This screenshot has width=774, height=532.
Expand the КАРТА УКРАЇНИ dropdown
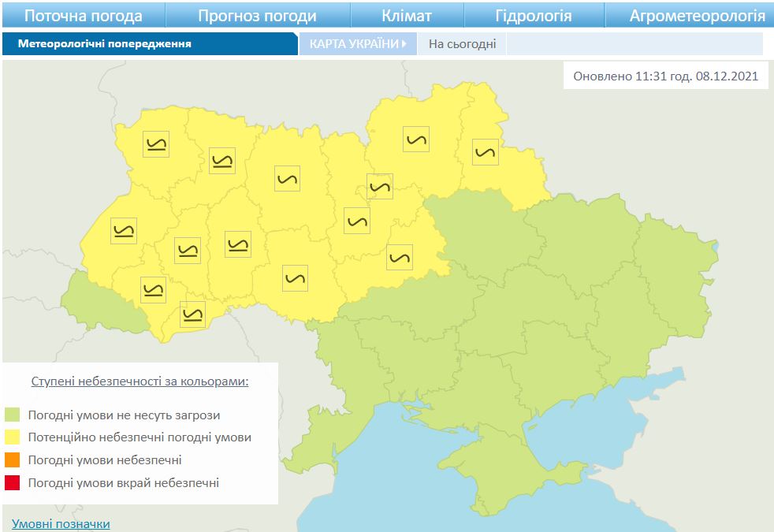[358, 44]
